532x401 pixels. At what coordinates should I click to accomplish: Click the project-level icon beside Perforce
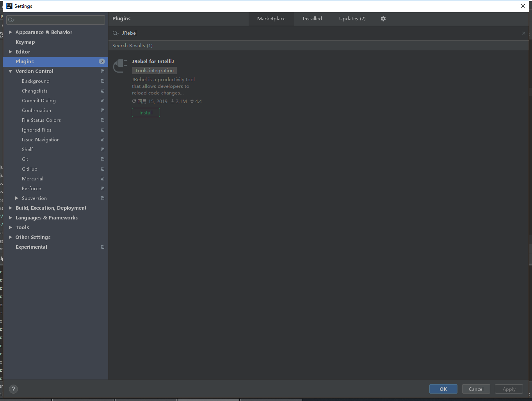point(102,189)
